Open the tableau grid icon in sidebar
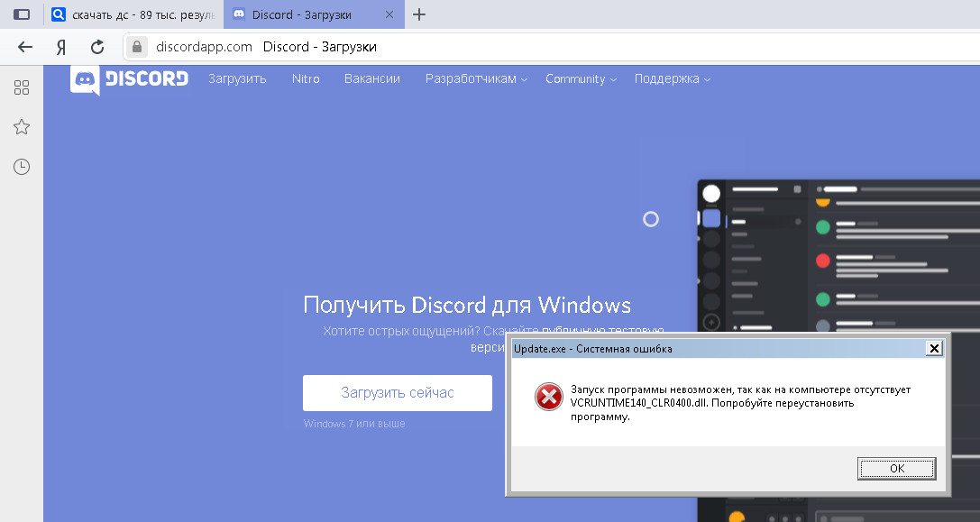The width and height of the screenshot is (980, 522). pos(22,87)
